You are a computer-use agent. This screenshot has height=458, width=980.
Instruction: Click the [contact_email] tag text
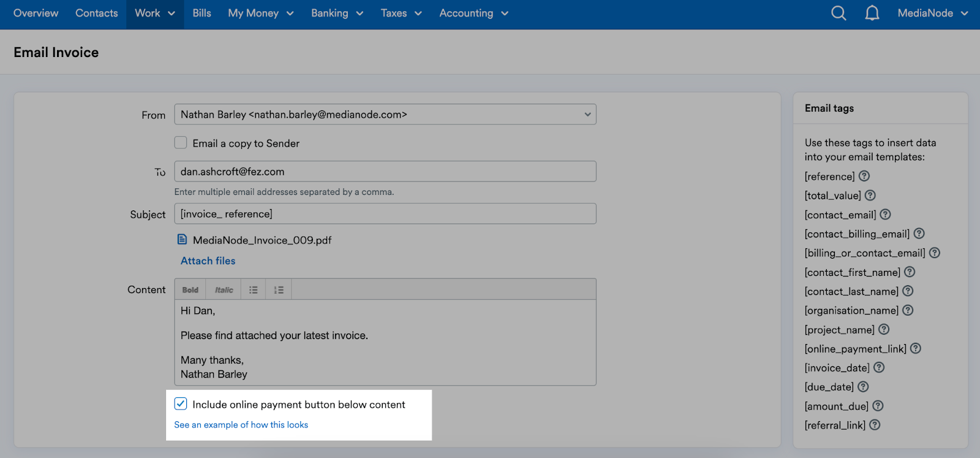click(x=840, y=215)
